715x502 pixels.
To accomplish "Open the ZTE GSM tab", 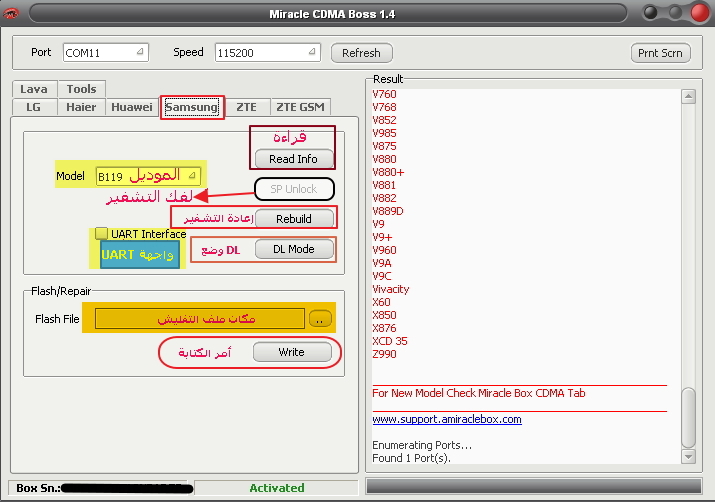I will pos(301,107).
